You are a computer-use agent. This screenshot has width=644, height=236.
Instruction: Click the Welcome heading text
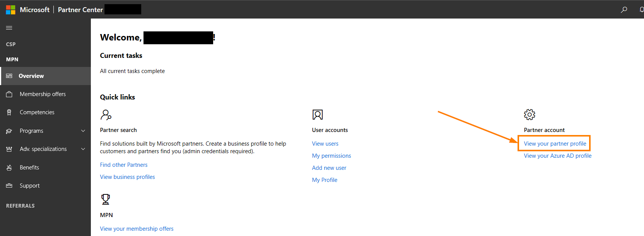121,37
